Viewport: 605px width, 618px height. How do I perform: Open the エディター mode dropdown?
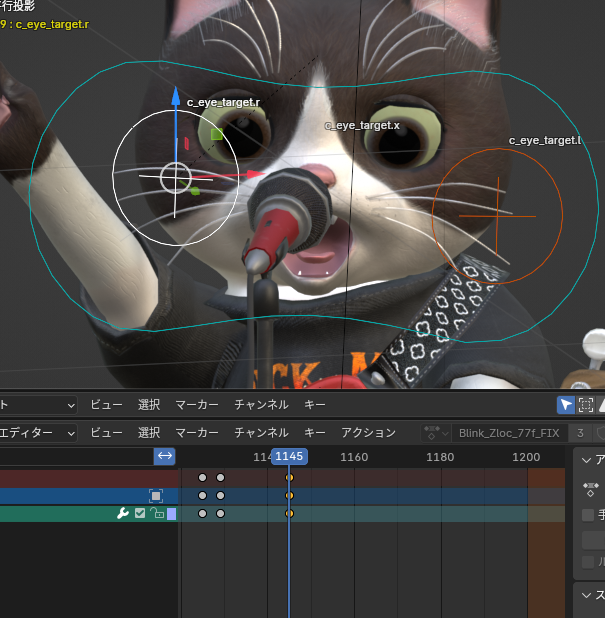38,433
